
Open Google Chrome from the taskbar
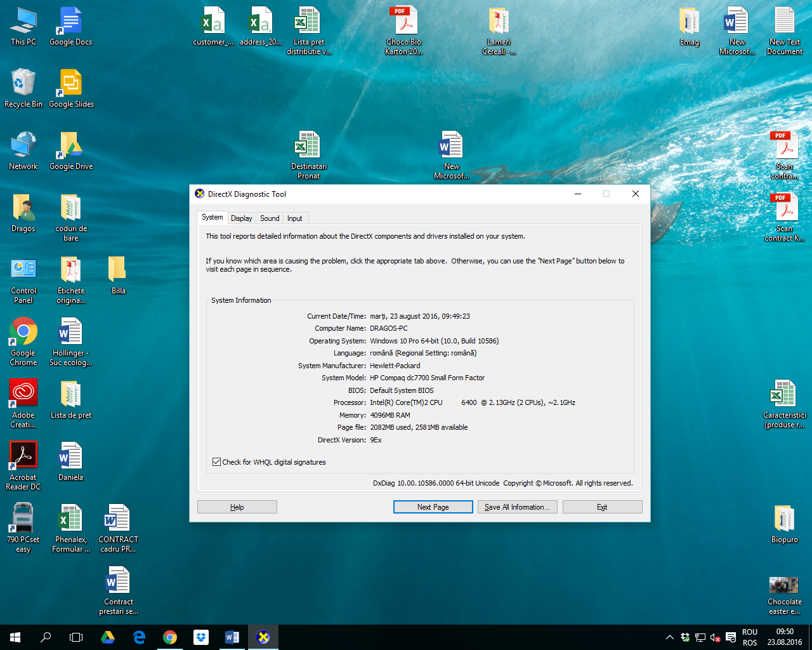click(170, 637)
